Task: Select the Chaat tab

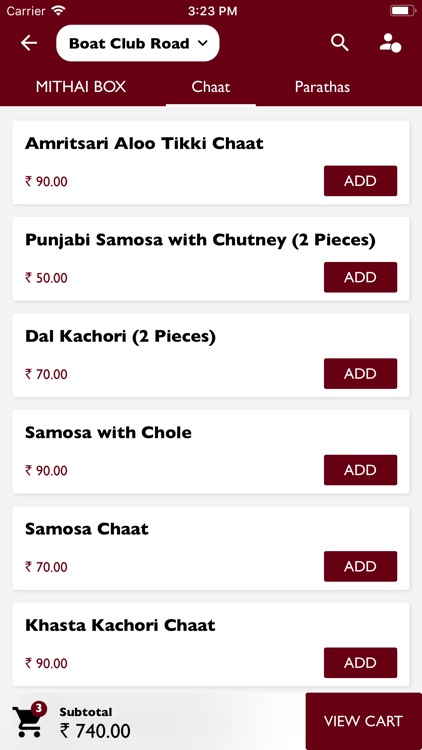Action: 211,87
